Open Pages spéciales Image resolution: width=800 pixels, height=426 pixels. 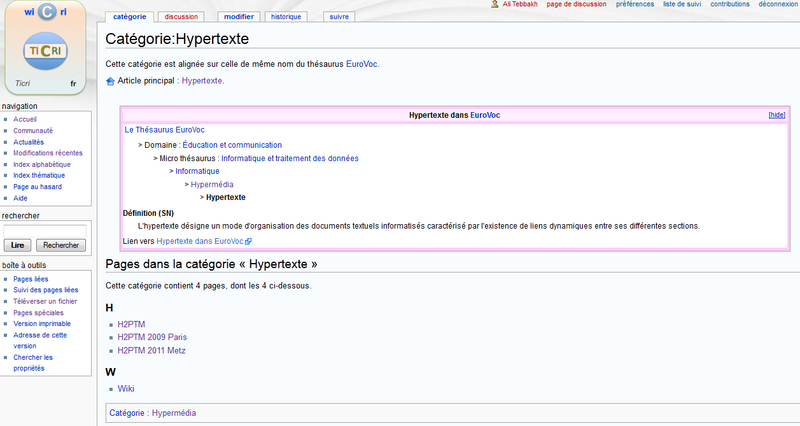[38, 313]
